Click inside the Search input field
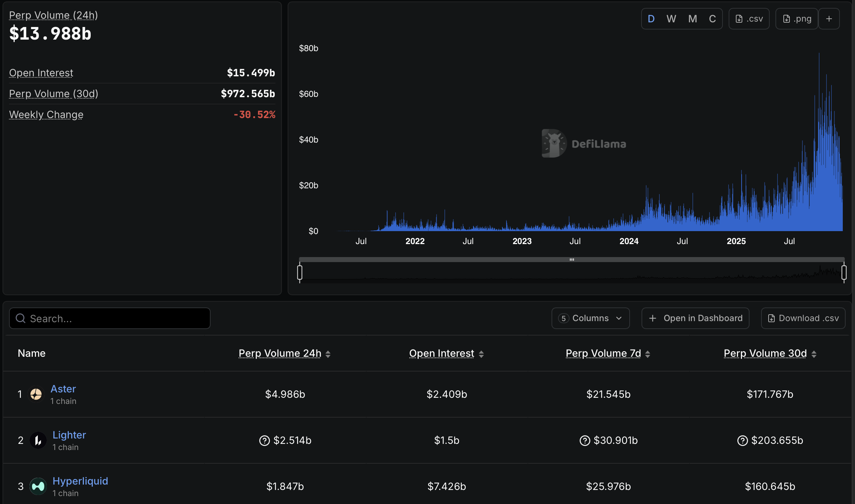 pyautogui.click(x=108, y=318)
